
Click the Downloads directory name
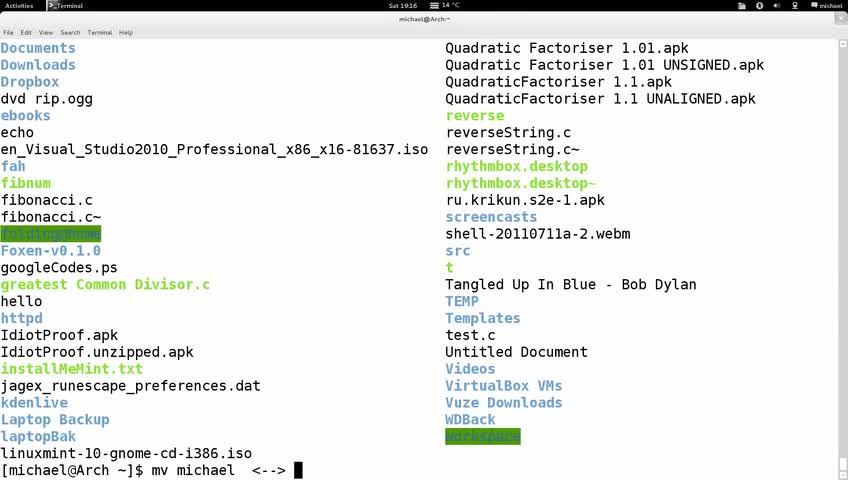click(x=38, y=65)
